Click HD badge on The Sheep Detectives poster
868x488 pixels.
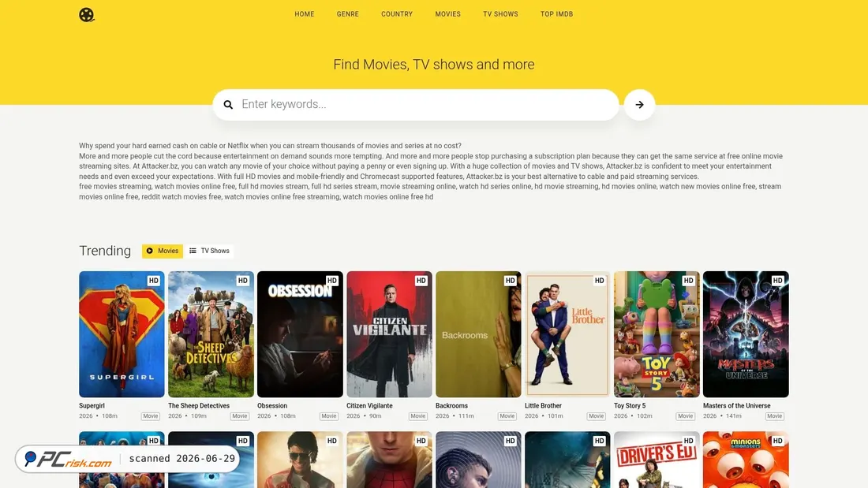pos(242,281)
